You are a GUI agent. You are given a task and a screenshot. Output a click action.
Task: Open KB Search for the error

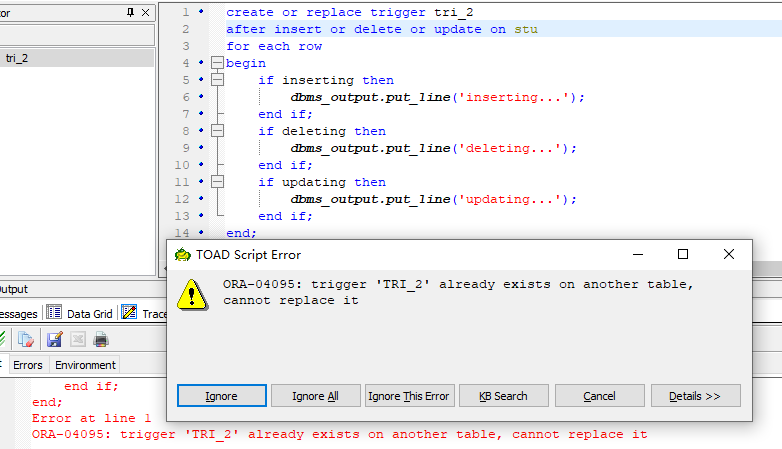[503, 396]
